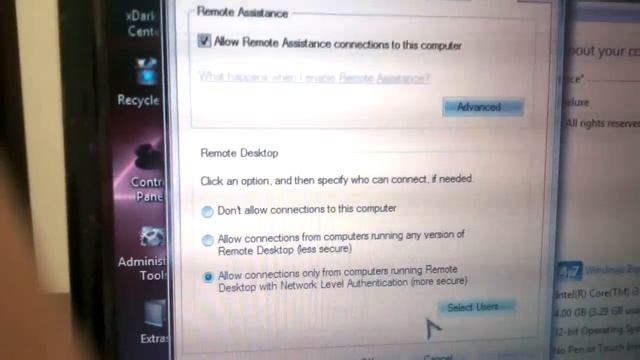This screenshot has height=360, width=640.
Task: Select Allow connections from any version option
Action: click(x=207, y=240)
